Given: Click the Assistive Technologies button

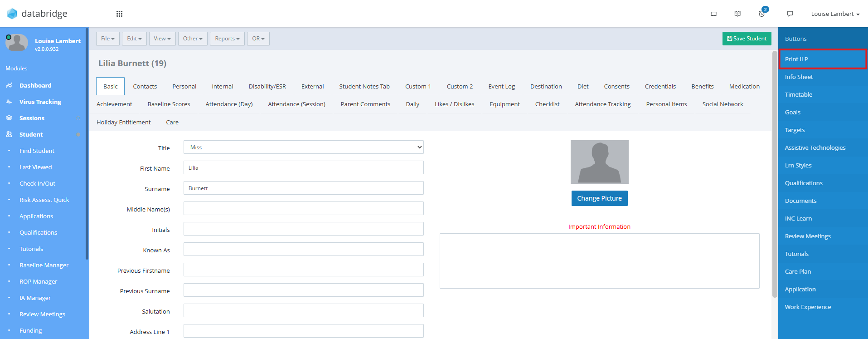Looking at the screenshot, I should pyautogui.click(x=823, y=147).
